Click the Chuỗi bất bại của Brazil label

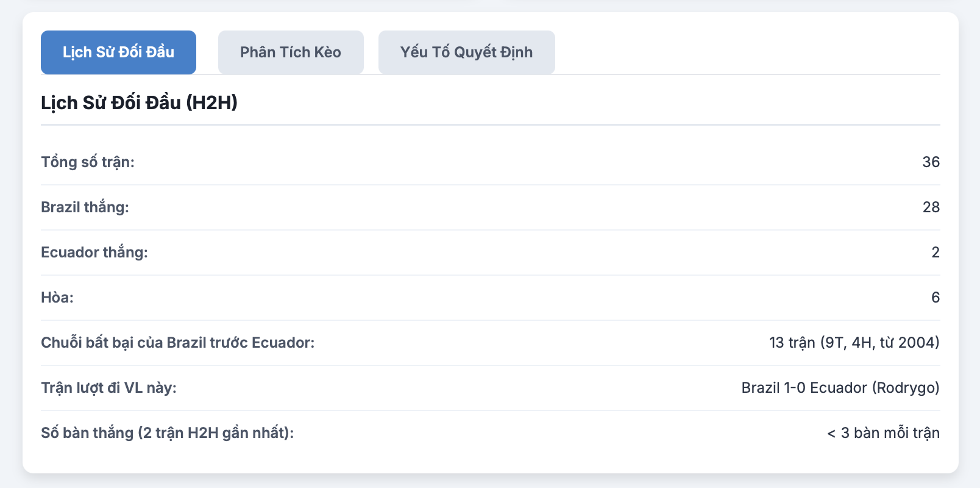click(178, 343)
